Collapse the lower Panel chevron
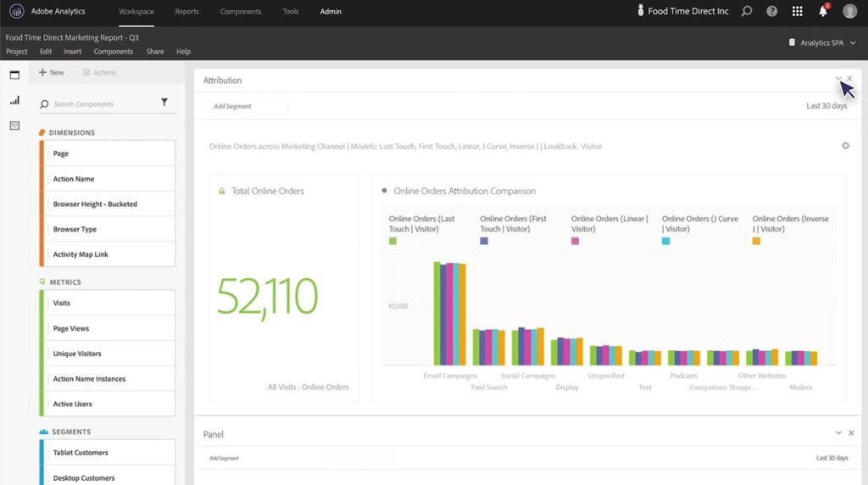868x485 pixels. [838, 433]
